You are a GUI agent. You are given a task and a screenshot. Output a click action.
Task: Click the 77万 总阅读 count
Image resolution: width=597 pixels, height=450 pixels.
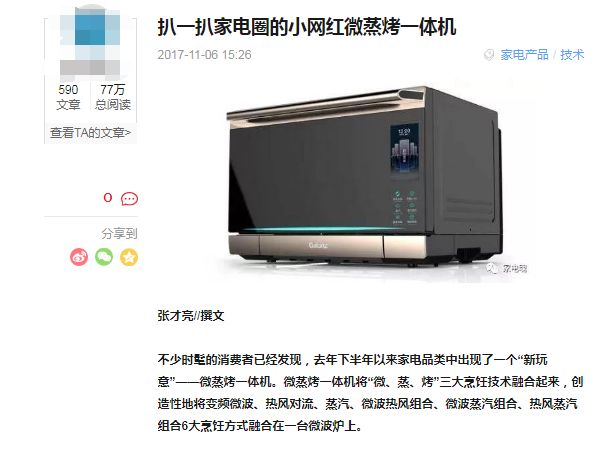113,97
